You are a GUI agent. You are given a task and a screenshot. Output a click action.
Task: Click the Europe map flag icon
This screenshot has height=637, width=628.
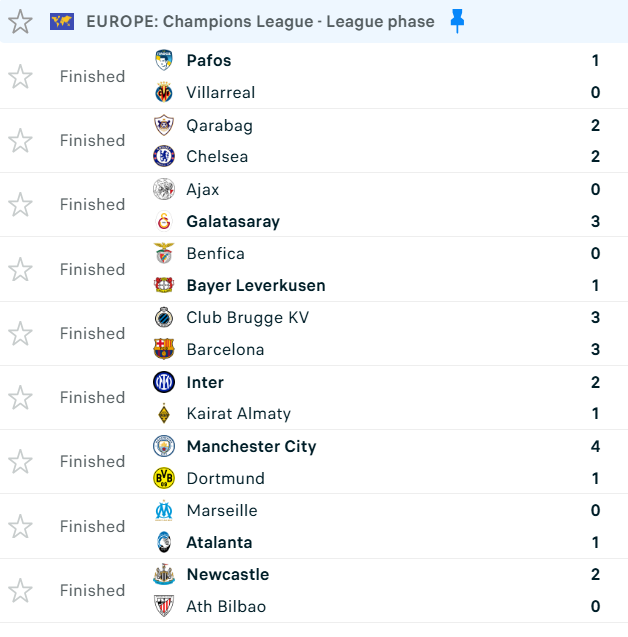tap(62, 21)
